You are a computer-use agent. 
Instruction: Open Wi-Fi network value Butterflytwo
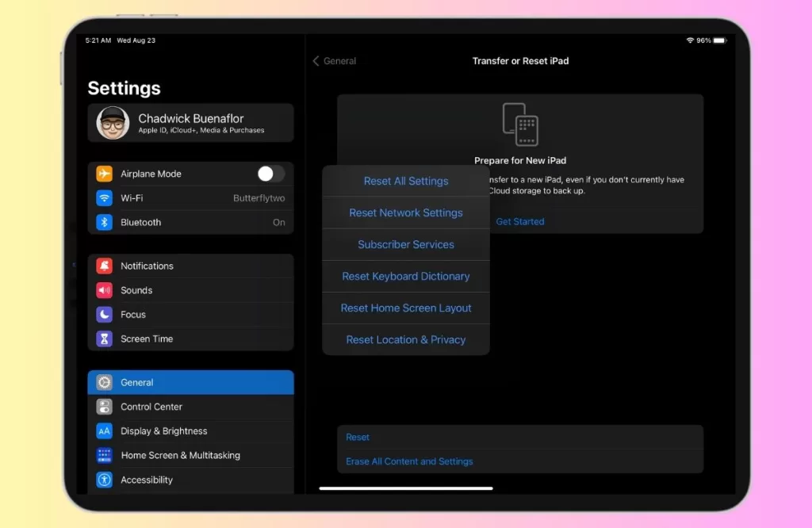click(x=259, y=198)
